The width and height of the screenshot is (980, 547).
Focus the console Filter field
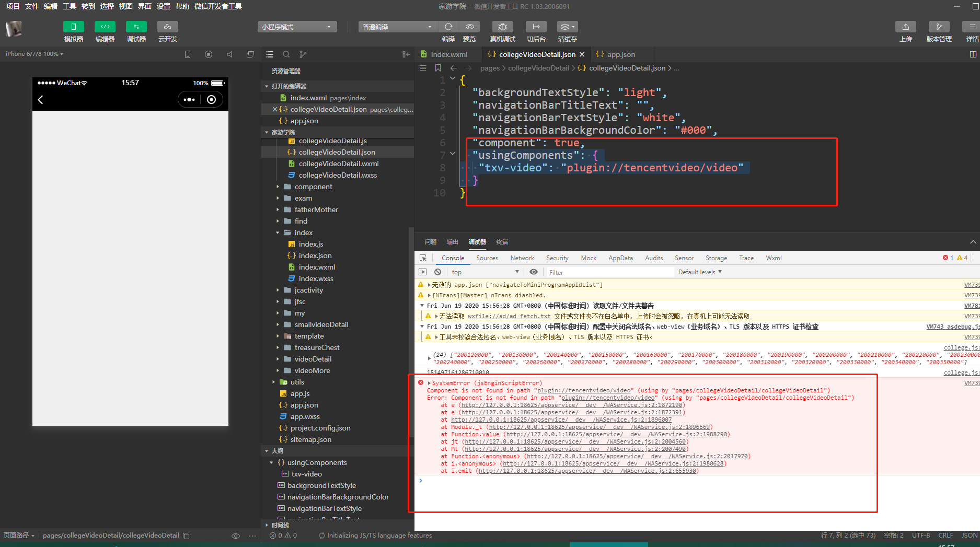click(x=609, y=272)
